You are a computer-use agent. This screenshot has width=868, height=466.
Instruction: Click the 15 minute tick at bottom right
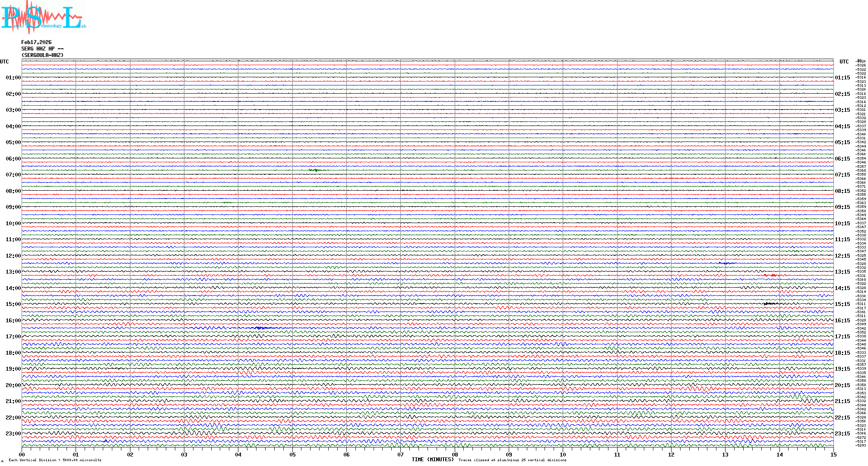click(833, 454)
